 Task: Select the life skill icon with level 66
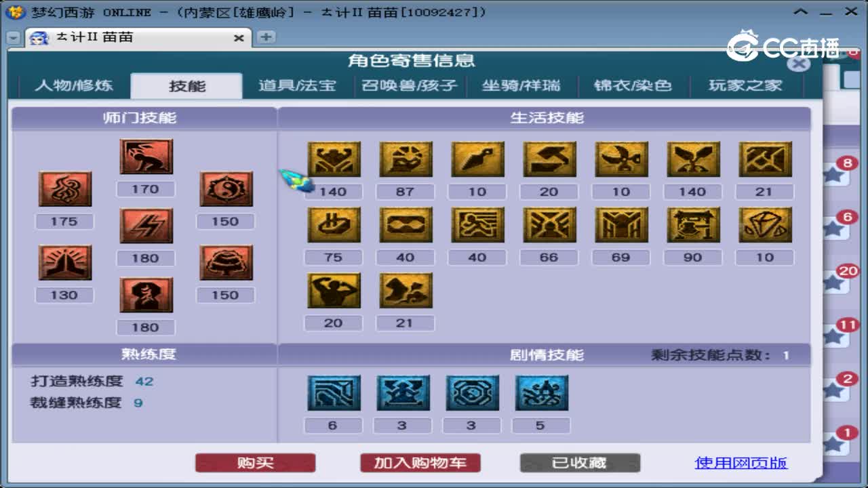[x=549, y=225]
